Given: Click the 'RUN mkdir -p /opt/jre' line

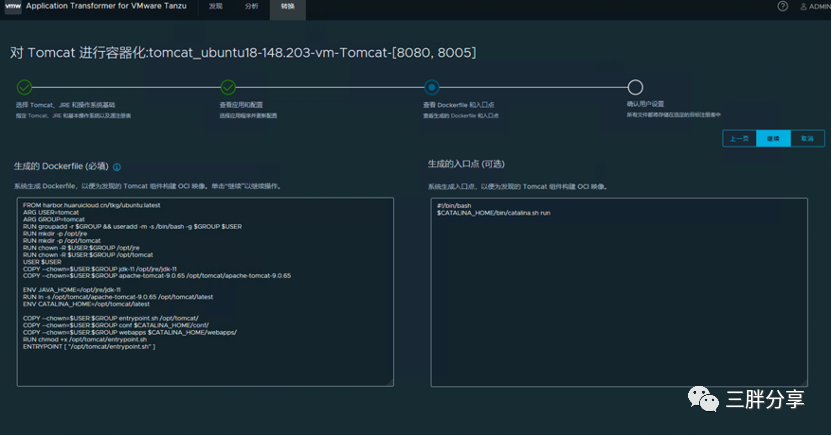Looking at the screenshot, I should (x=55, y=233).
